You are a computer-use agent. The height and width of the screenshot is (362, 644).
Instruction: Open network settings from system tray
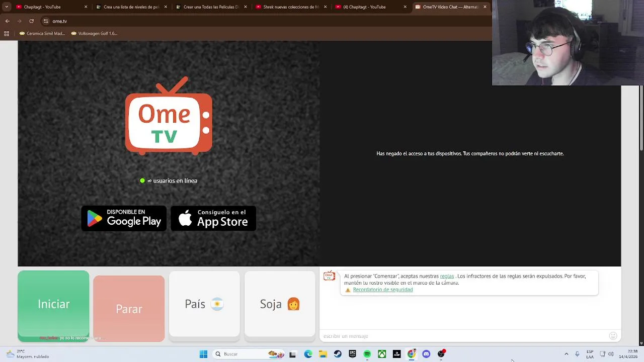click(x=602, y=354)
